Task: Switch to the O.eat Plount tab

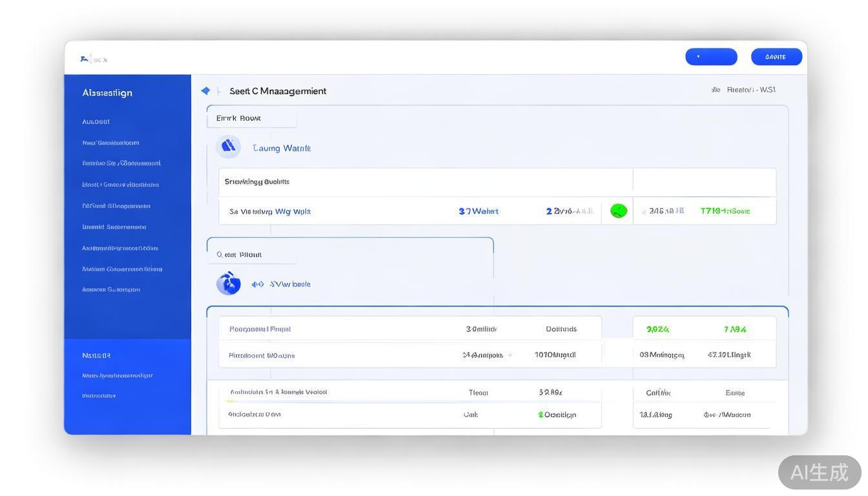Action: [x=240, y=254]
